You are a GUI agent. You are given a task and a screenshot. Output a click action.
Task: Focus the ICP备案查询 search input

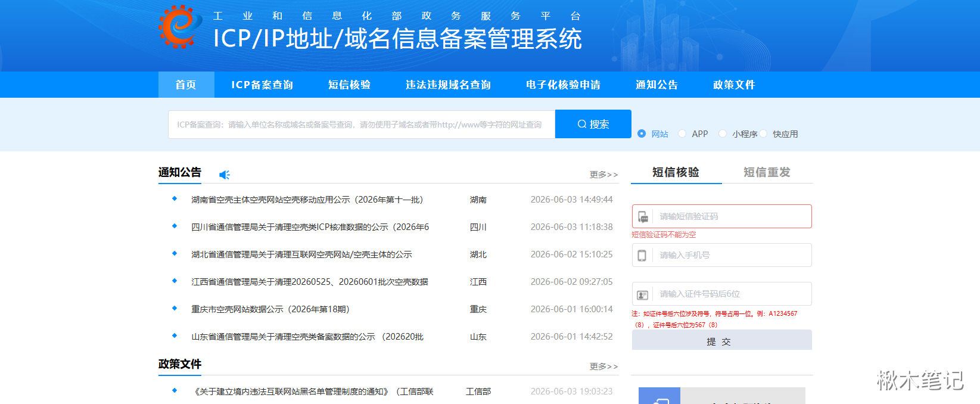click(362, 125)
